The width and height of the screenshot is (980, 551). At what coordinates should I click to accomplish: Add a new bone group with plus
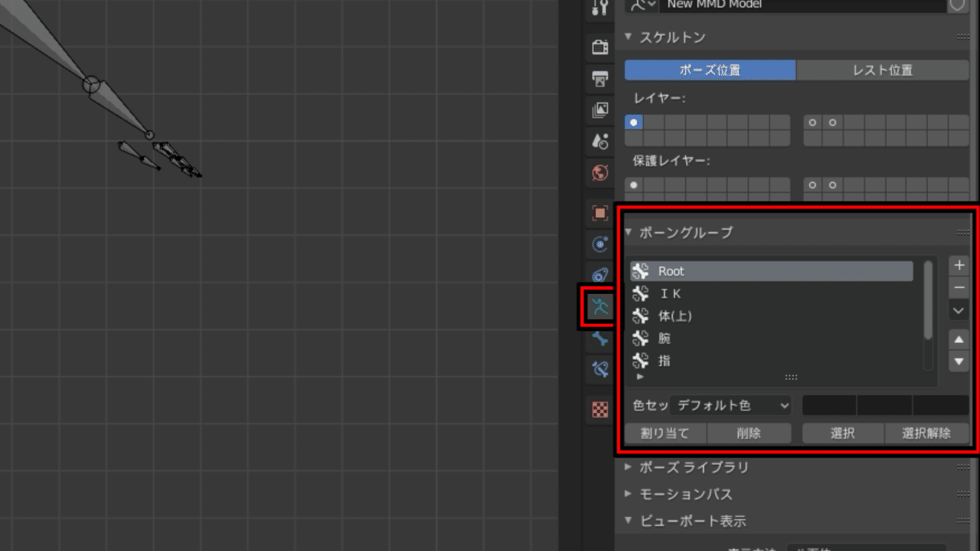pos(959,266)
